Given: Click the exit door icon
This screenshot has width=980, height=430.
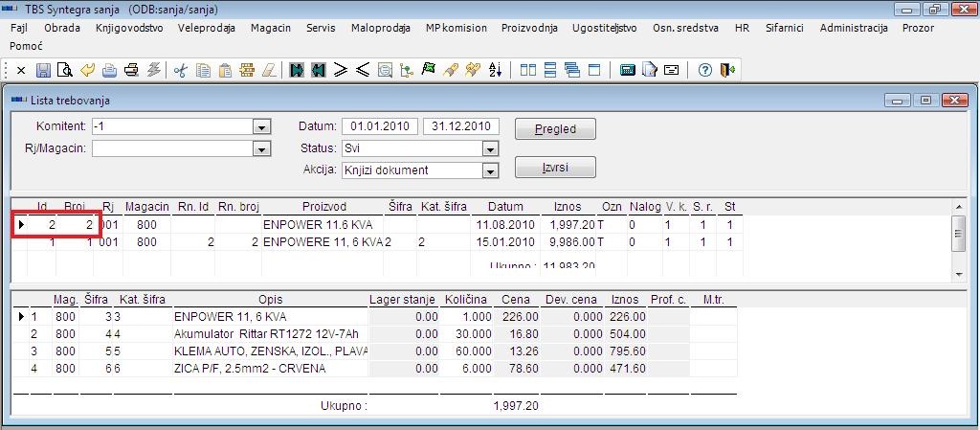Looking at the screenshot, I should [727, 70].
